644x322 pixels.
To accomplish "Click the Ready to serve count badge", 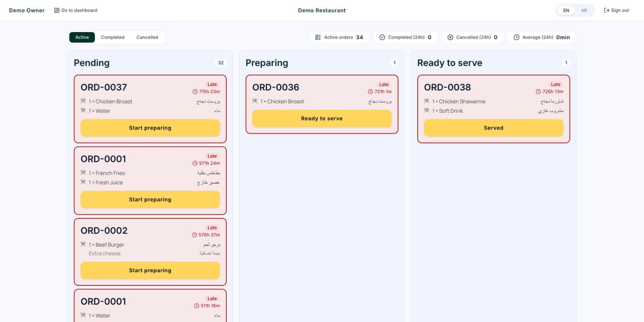I will pos(566,63).
